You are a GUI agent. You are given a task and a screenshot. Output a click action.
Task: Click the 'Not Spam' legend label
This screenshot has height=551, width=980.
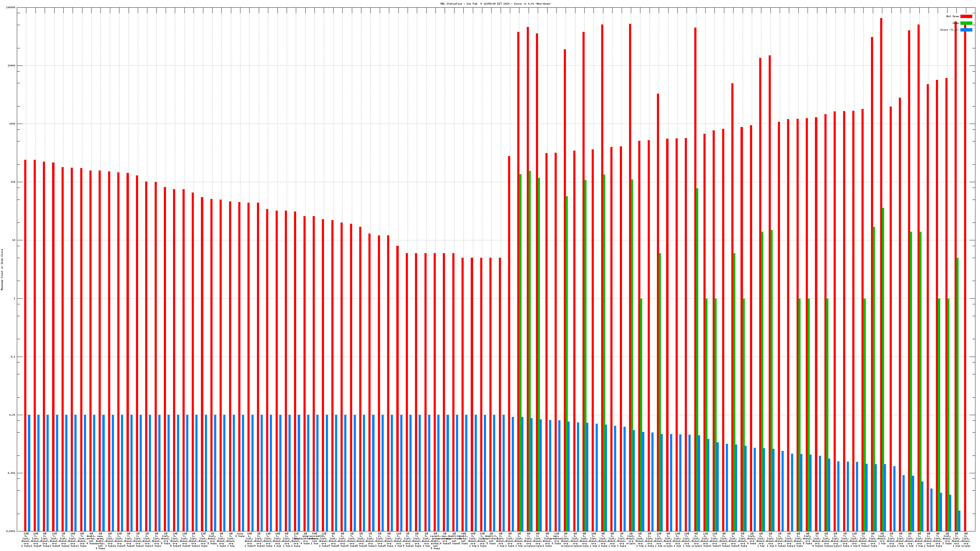[953, 16]
